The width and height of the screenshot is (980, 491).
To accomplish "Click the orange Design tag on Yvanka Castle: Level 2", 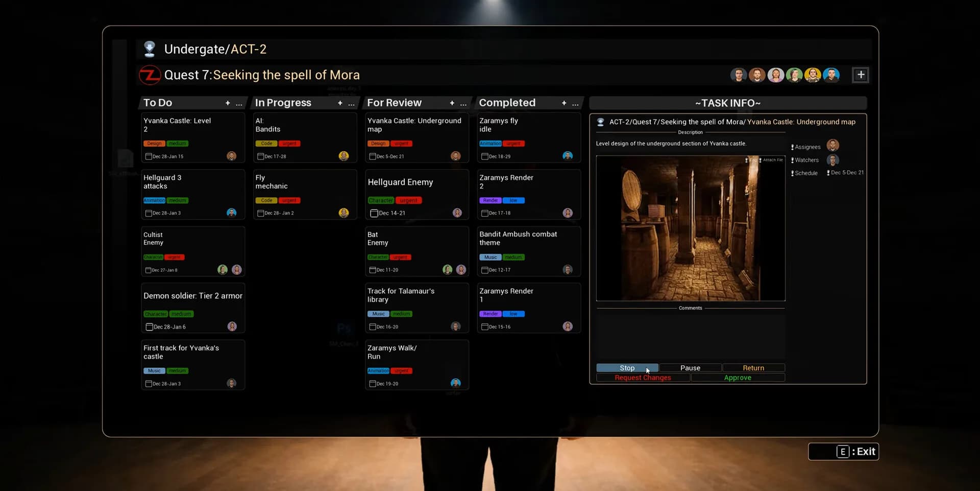I will tap(155, 144).
